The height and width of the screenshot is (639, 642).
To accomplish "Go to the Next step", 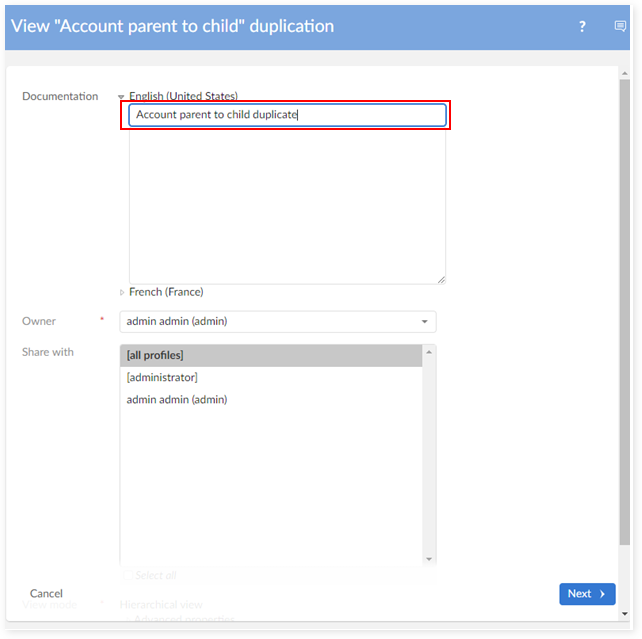I will coord(586,594).
